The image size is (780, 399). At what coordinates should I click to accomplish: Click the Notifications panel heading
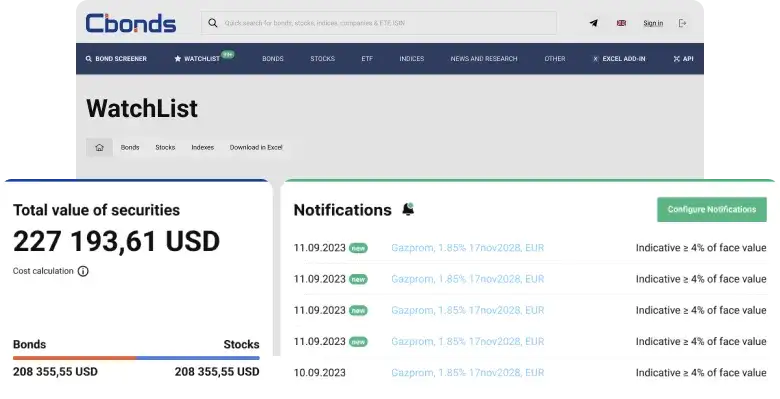[x=343, y=210]
